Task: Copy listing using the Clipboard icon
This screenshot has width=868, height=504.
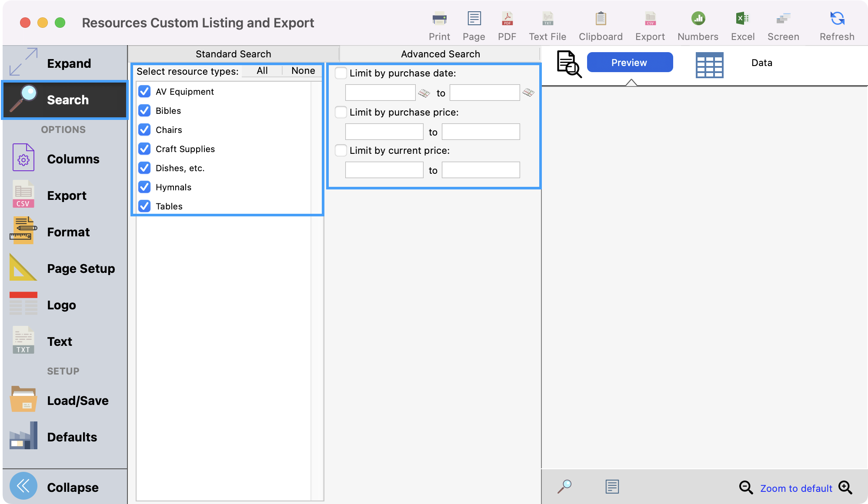Action: 601,19
